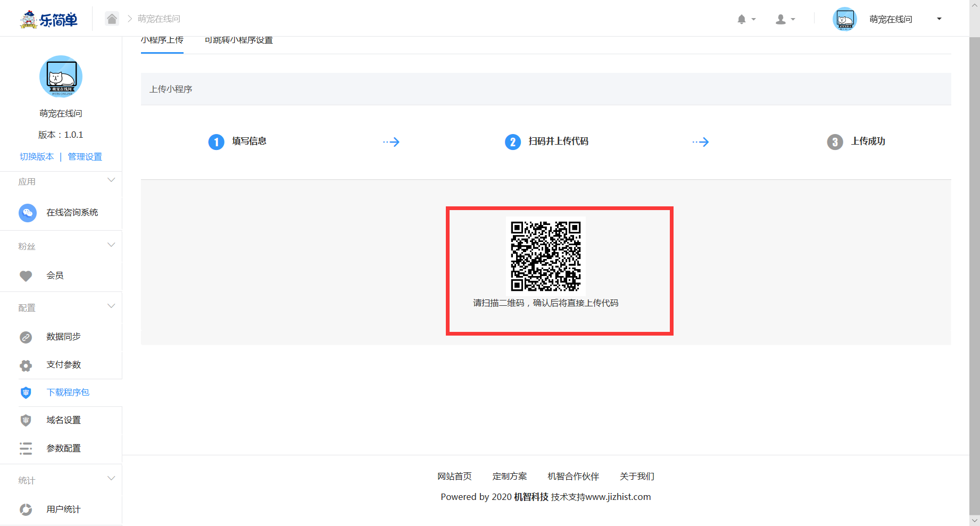The width and height of the screenshot is (980, 526).
Task: Open 会员 menu item
Action: 55,275
